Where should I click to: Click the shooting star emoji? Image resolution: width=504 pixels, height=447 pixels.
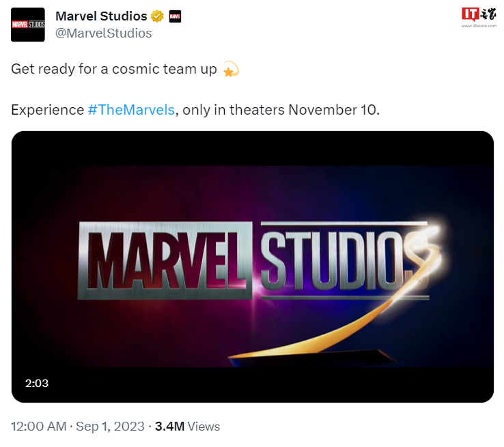[x=231, y=70]
